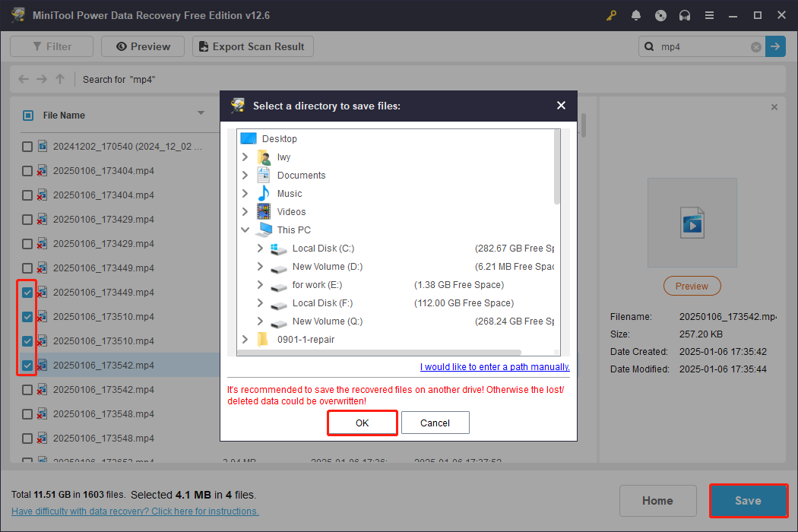
Task: Click 'I would like to enter a path manually'
Action: 495,367
